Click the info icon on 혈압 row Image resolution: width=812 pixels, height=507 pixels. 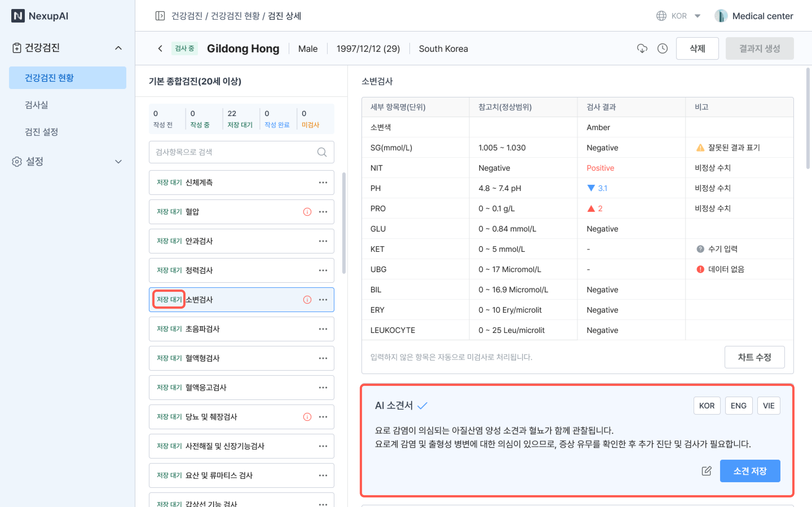tap(307, 212)
